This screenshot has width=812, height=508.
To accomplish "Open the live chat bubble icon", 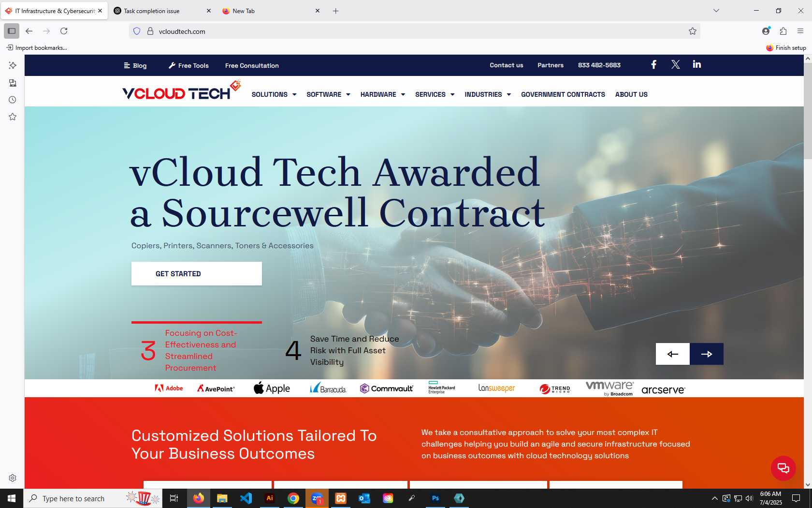I will point(783,468).
